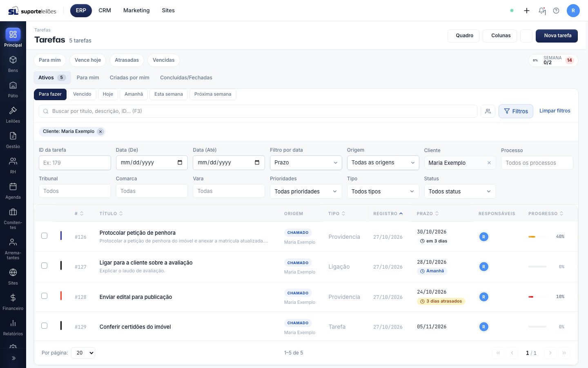The height and width of the screenshot is (368, 588).
Task: Switch to the Marketing module tab
Action: click(136, 11)
